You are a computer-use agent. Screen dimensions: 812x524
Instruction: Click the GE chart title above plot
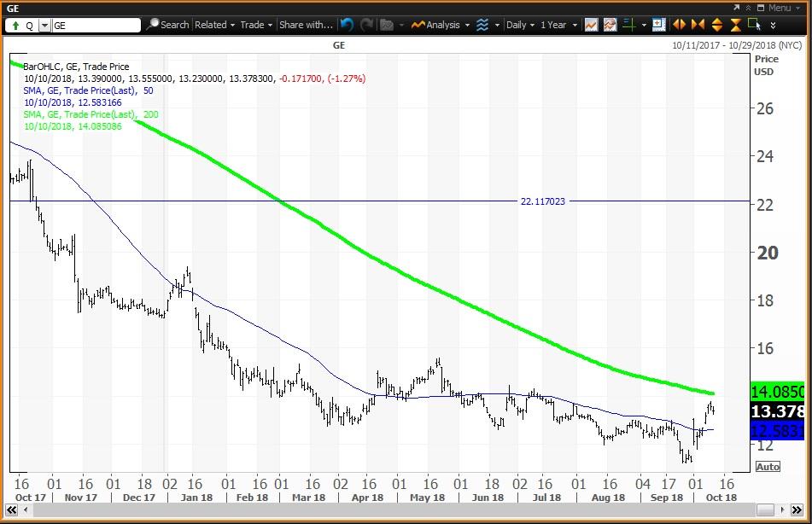(x=339, y=45)
